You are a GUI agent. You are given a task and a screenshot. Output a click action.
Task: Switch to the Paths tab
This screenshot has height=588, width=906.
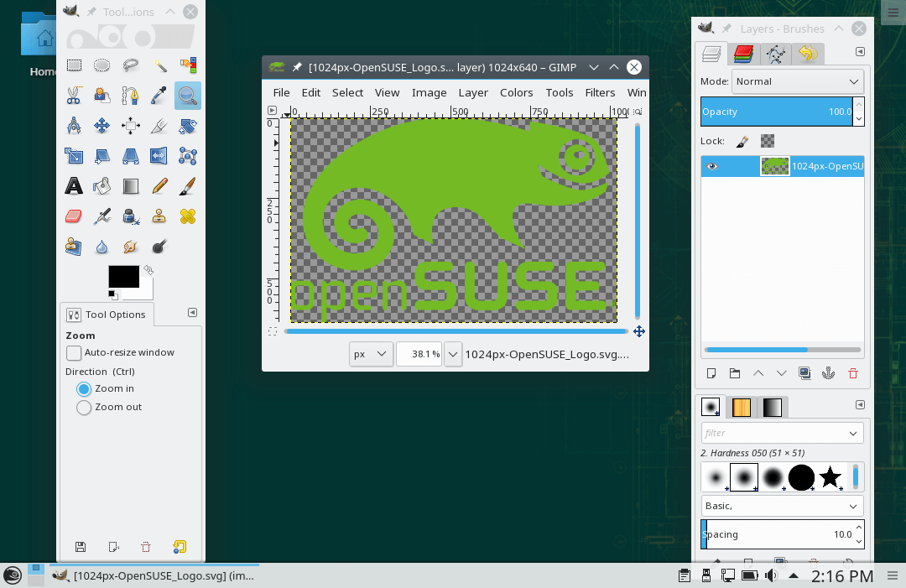coord(775,54)
